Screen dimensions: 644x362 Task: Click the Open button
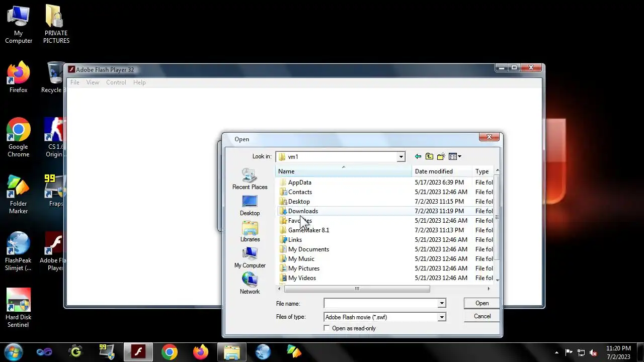(x=482, y=303)
